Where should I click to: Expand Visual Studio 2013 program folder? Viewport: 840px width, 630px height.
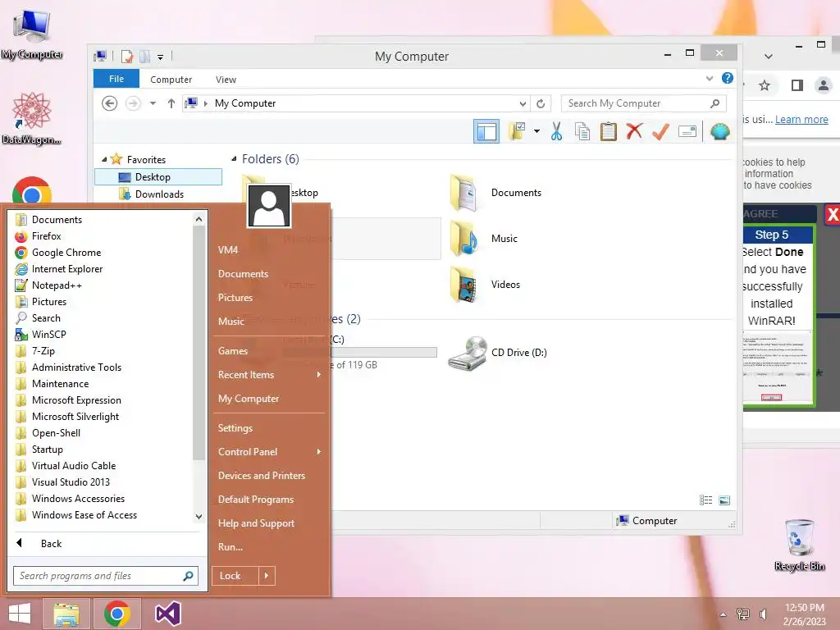pos(102,482)
